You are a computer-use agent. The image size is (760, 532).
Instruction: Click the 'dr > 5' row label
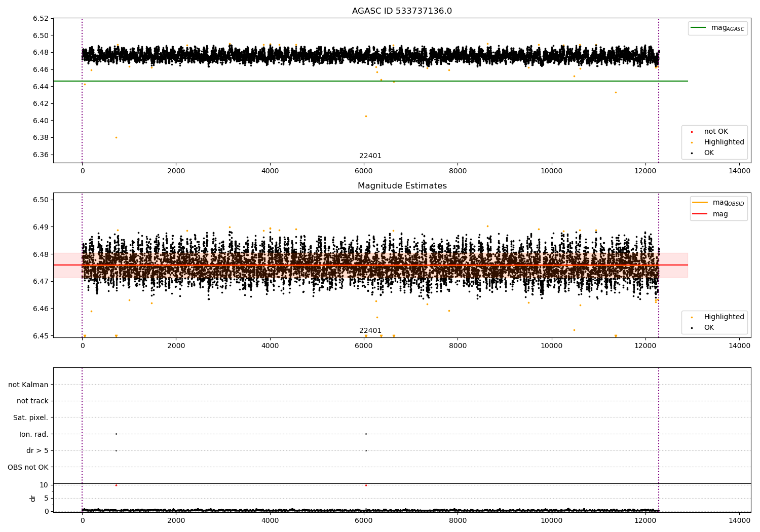(37, 450)
